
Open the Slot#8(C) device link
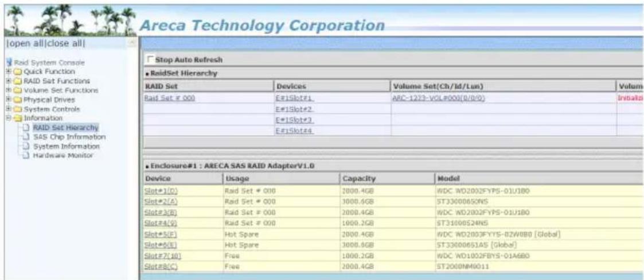(x=161, y=267)
